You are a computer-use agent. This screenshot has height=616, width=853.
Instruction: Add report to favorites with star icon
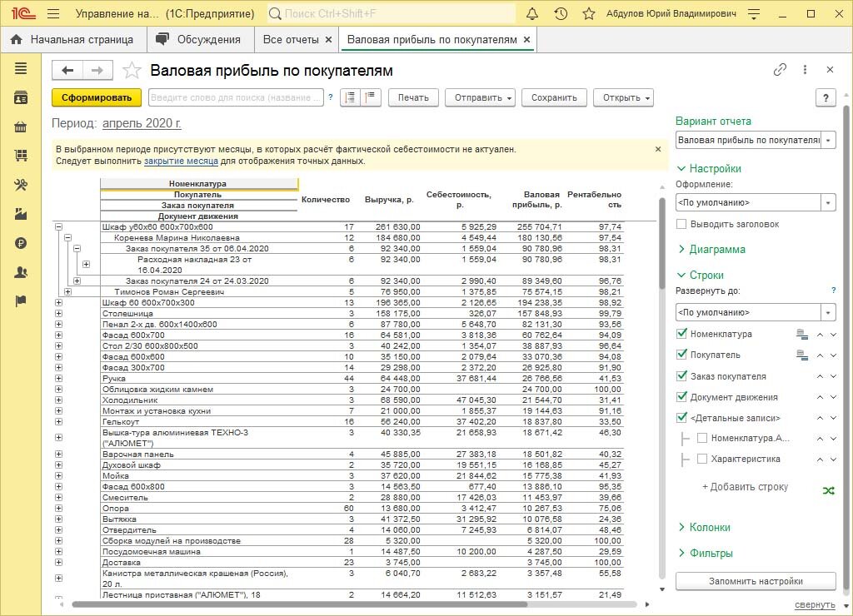point(132,71)
